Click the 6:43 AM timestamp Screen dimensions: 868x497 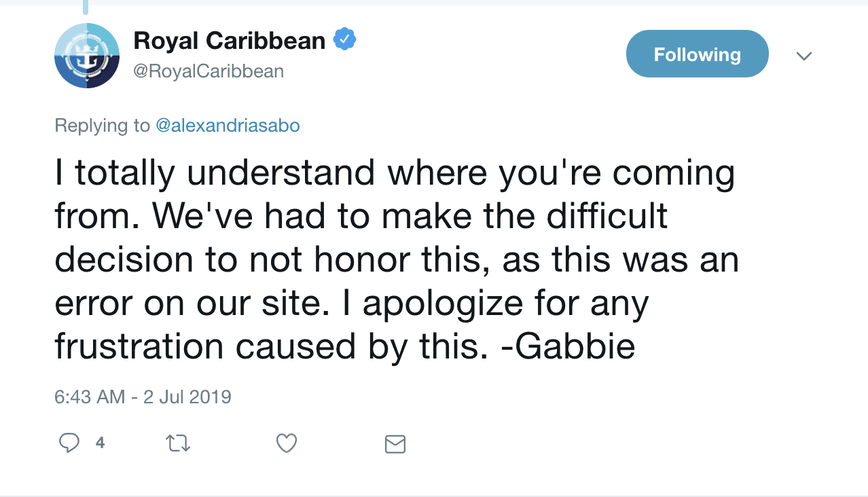pyautogui.click(x=90, y=397)
